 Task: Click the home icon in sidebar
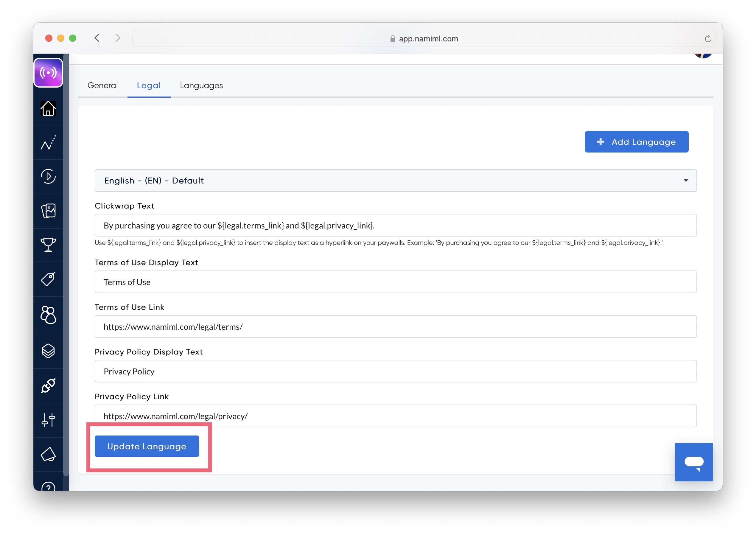pyautogui.click(x=48, y=108)
